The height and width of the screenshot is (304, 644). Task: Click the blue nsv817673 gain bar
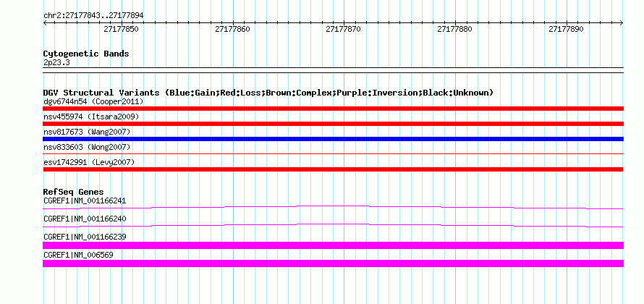click(x=333, y=139)
